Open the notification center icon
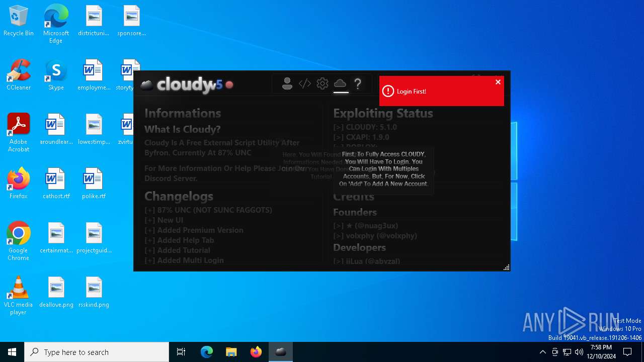Image resolution: width=644 pixels, height=362 pixels. [627, 352]
